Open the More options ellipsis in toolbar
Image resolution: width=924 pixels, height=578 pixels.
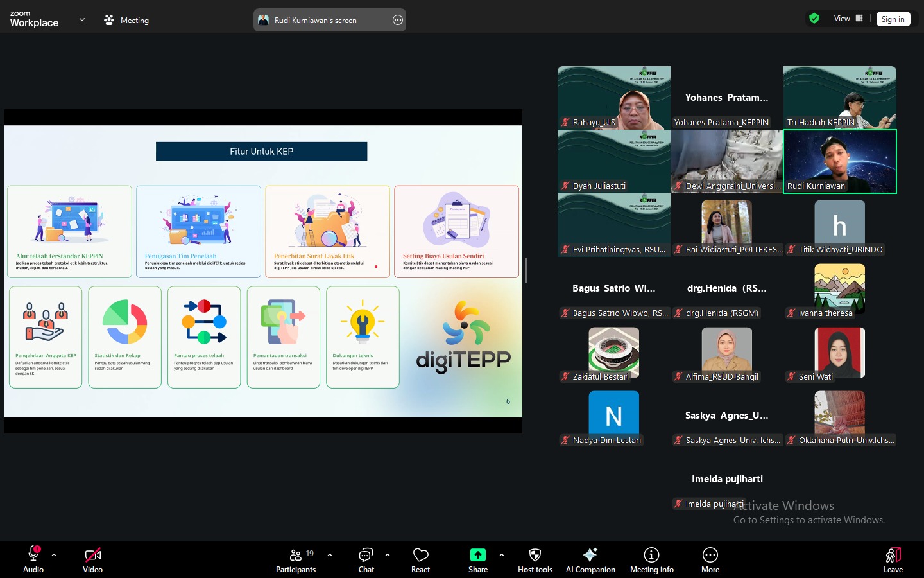click(x=710, y=556)
